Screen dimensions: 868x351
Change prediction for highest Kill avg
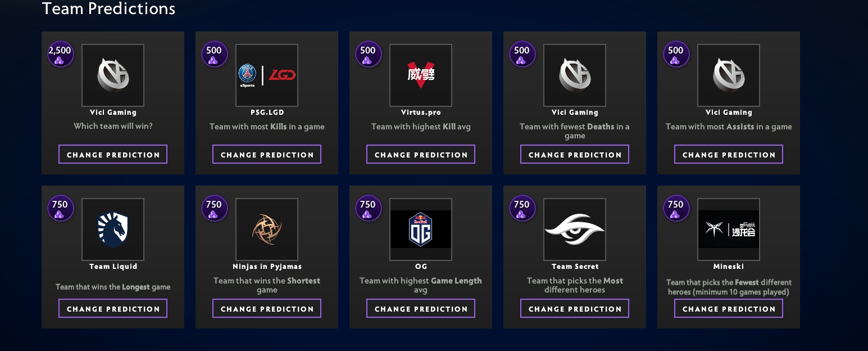click(x=421, y=154)
